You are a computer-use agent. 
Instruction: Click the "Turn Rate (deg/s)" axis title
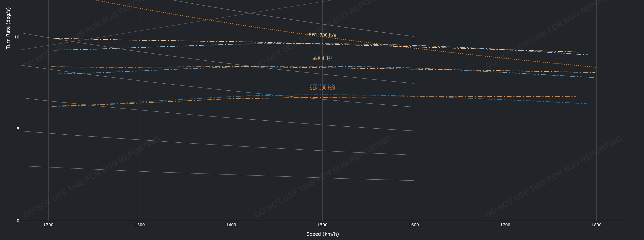[8, 28]
